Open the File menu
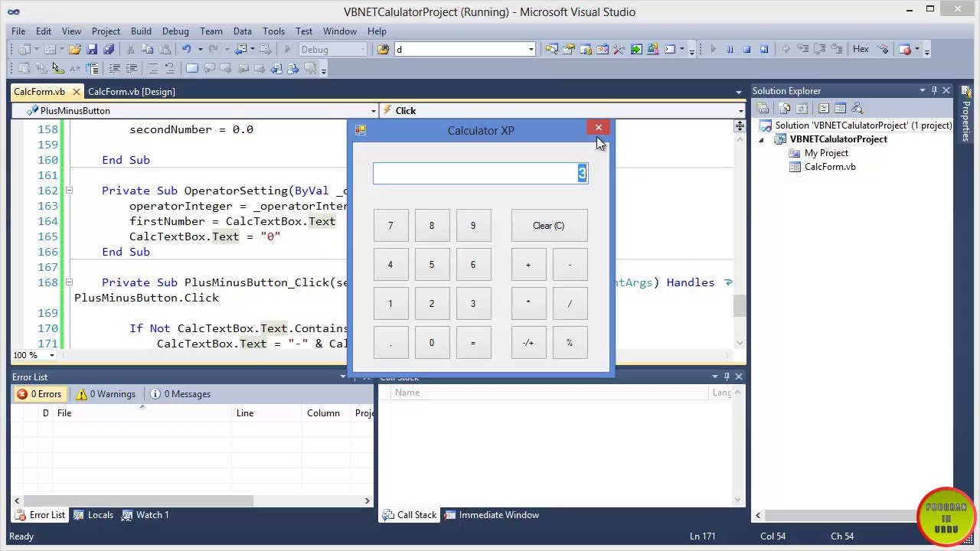 coord(18,31)
